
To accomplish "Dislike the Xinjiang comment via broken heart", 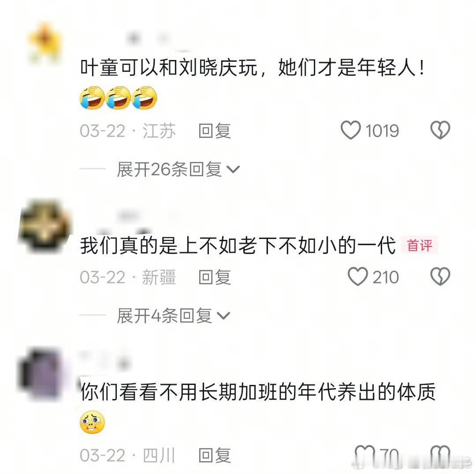I will tap(440, 276).
